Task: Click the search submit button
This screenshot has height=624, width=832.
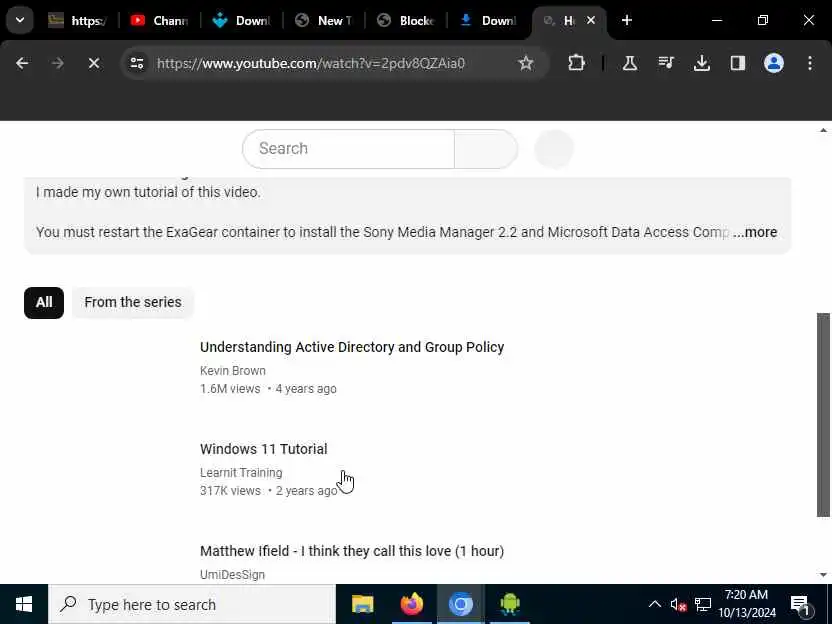Action: [x=486, y=149]
